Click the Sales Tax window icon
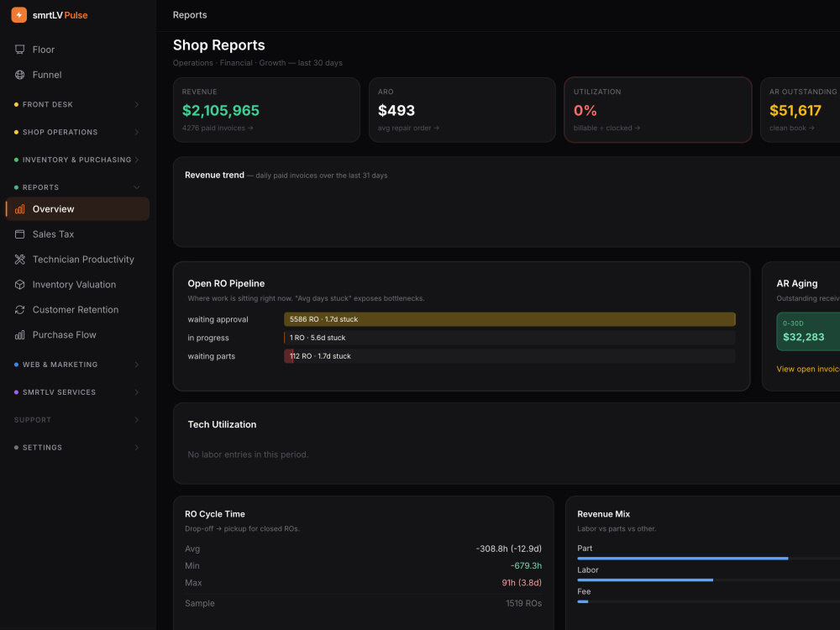The image size is (840, 630). [x=20, y=234]
